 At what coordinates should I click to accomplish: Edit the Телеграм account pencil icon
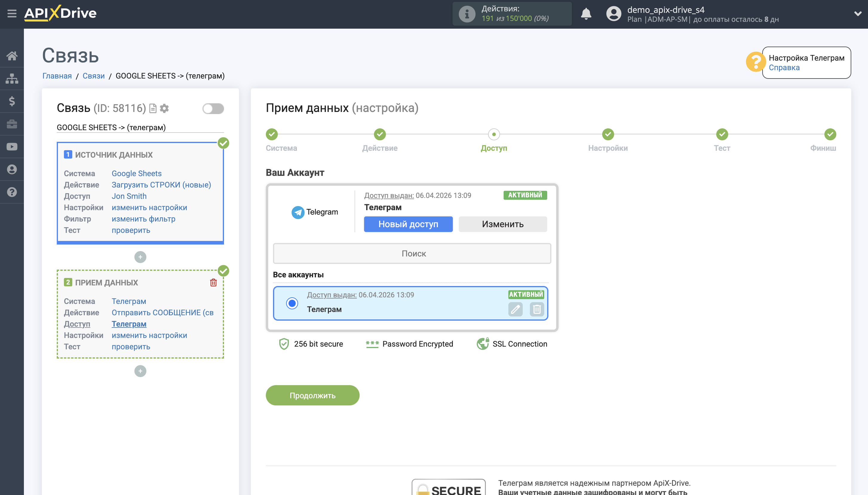pos(515,309)
